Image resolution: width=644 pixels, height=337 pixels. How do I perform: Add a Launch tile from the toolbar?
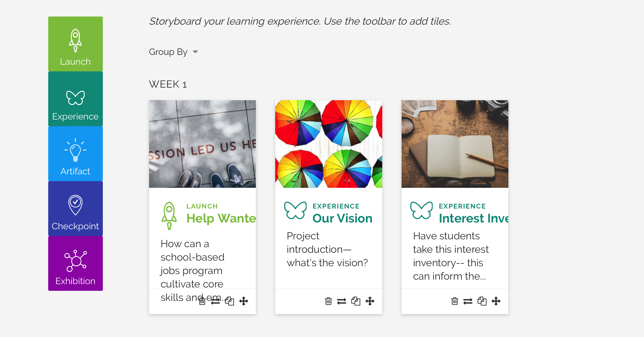click(75, 44)
